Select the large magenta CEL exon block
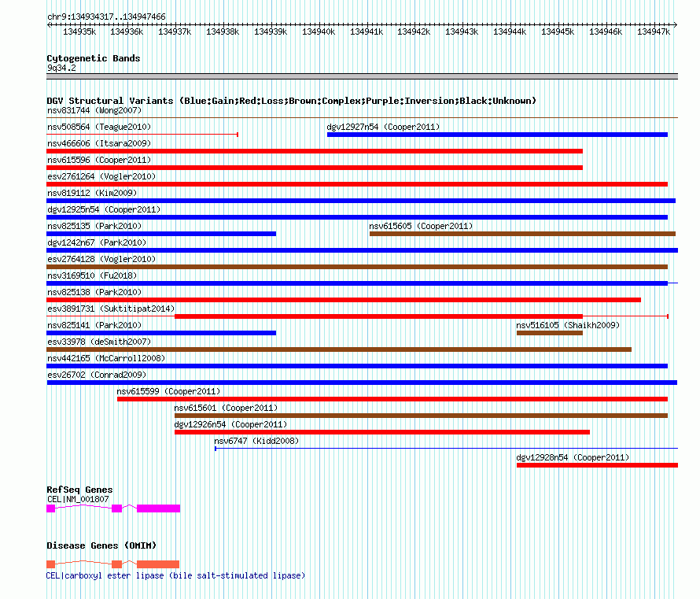The height and width of the screenshot is (599, 700). tap(158, 508)
